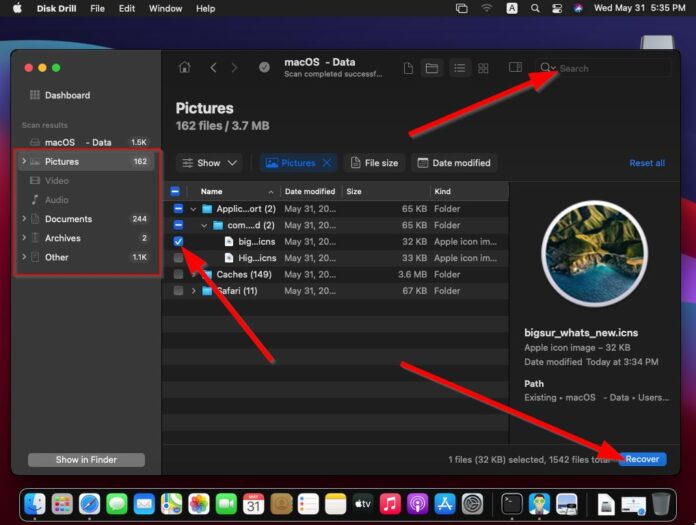Check the Hig...icns file checkbox
This screenshot has height=525, width=696.
coord(178,258)
